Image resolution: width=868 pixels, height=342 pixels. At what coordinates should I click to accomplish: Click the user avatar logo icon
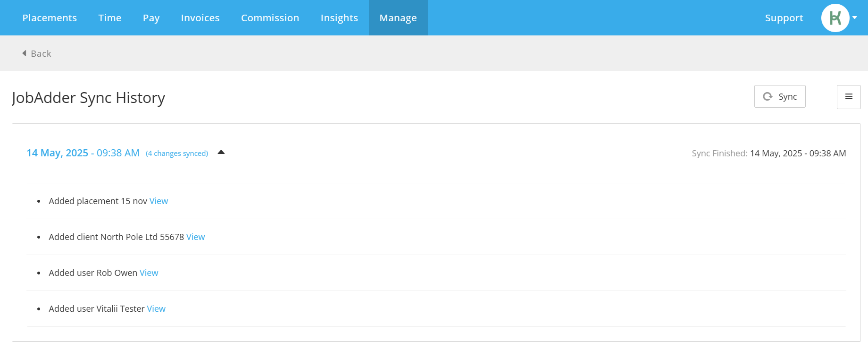coord(835,18)
